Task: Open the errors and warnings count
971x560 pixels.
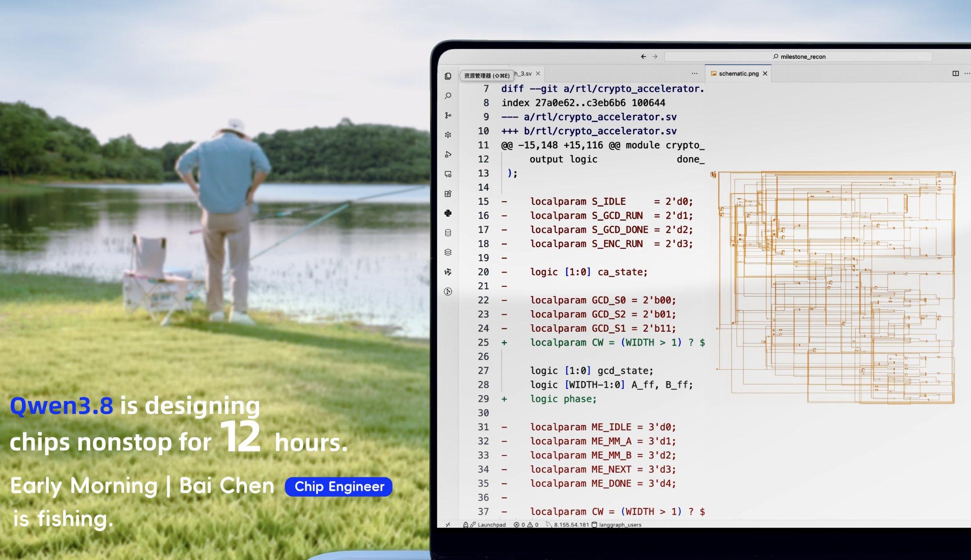Action: coord(526,525)
